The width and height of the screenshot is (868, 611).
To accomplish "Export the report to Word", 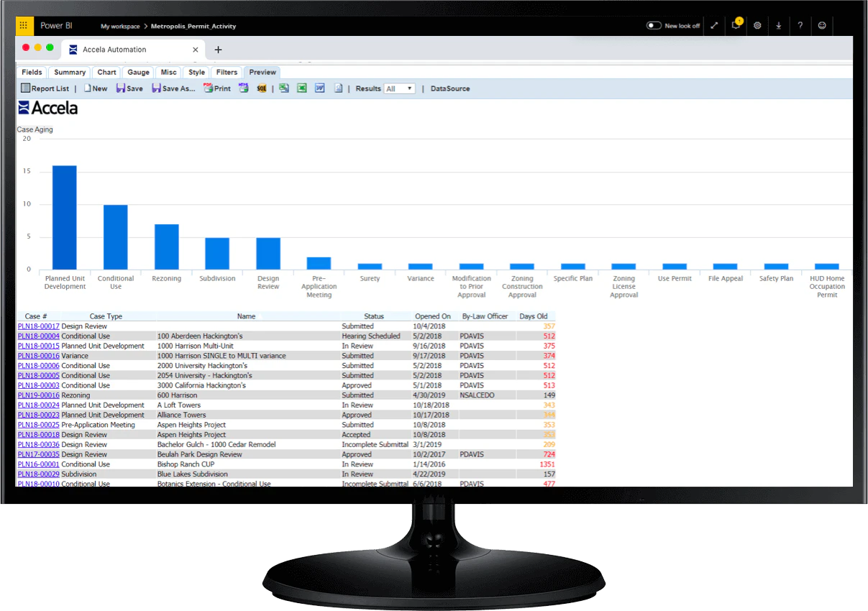I will pos(319,88).
